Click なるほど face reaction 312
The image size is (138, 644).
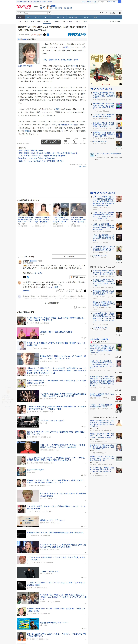pyautogui.click(x=70, y=291)
